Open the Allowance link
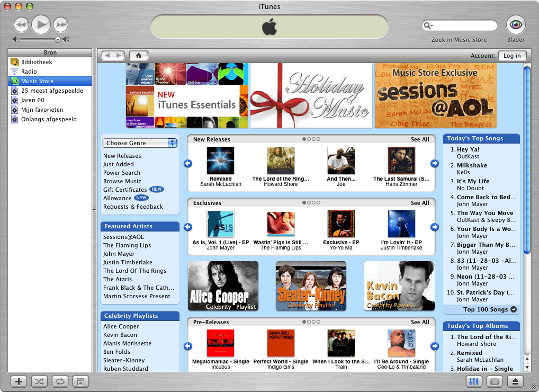The width and height of the screenshot is (539, 392). pyautogui.click(x=117, y=198)
